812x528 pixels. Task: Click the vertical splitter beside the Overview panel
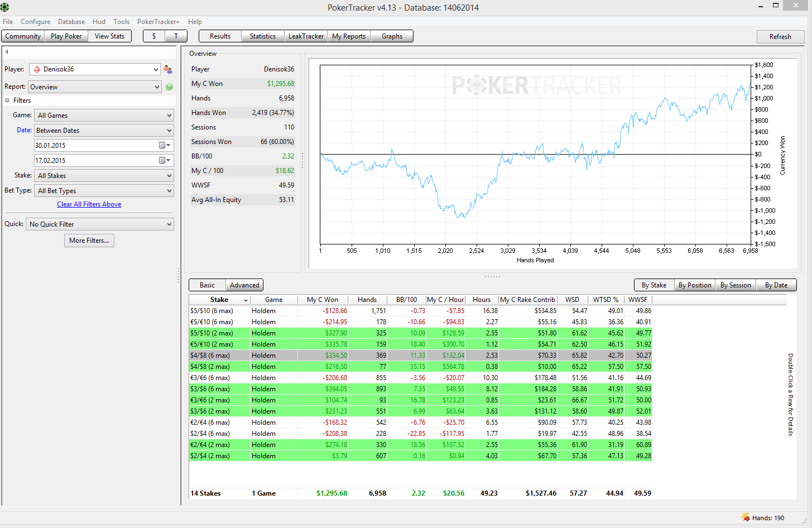302,161
